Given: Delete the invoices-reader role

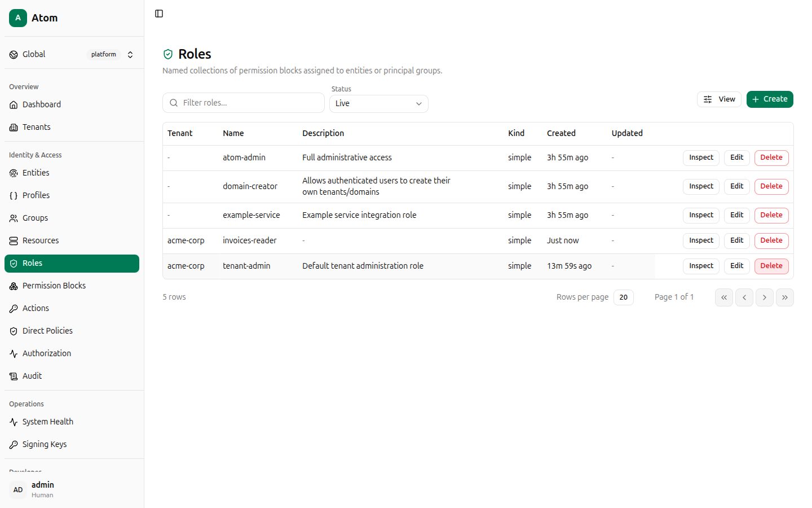Looking at the screenshot, I should pos(771,241).
